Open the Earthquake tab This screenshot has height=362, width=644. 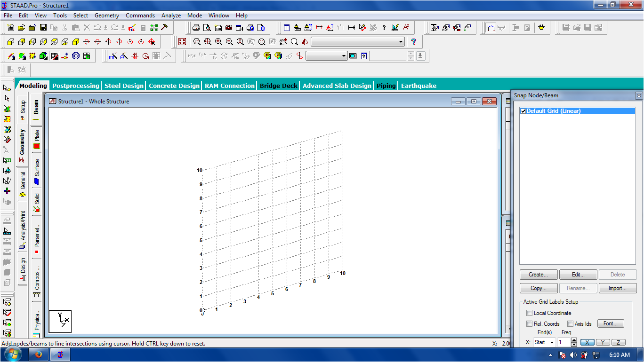point(419,86)
